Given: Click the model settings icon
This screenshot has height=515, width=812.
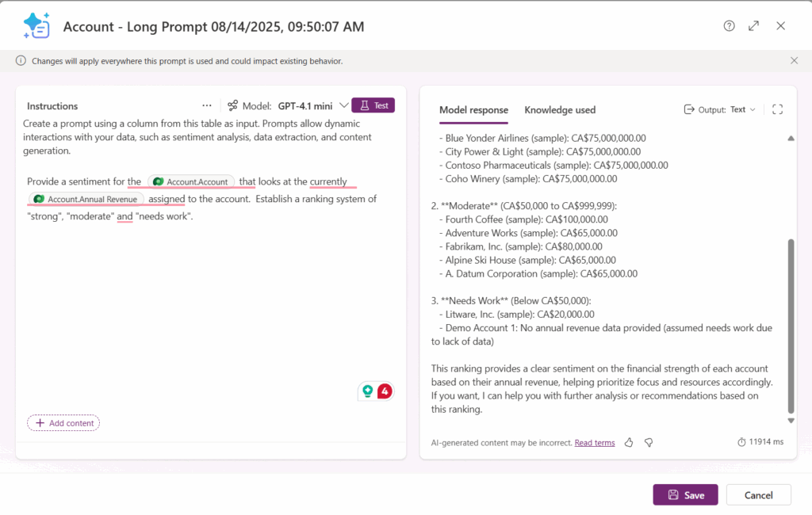Looking at the screenshot, I should click(232, 105).
